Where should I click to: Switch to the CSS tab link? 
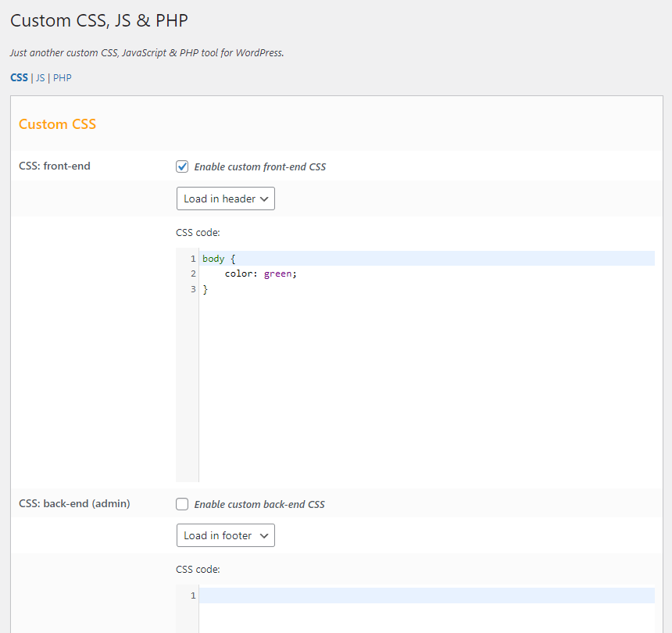point(19,77)
